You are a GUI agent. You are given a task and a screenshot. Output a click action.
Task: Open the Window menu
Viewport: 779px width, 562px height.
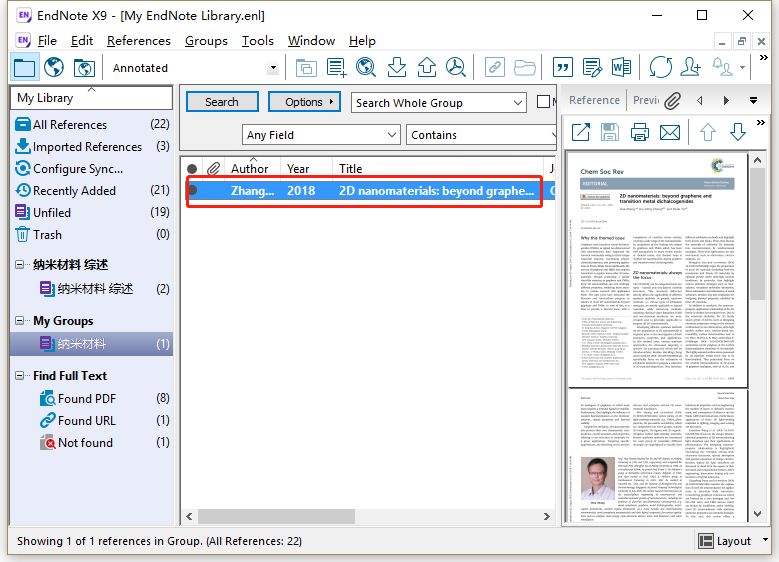coord(311,41)
